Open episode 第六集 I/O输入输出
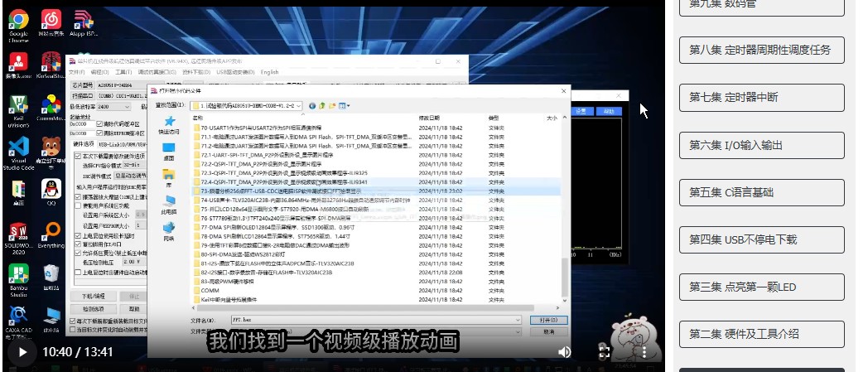Viewport: 868px width, 372px height. coord(762,145)
